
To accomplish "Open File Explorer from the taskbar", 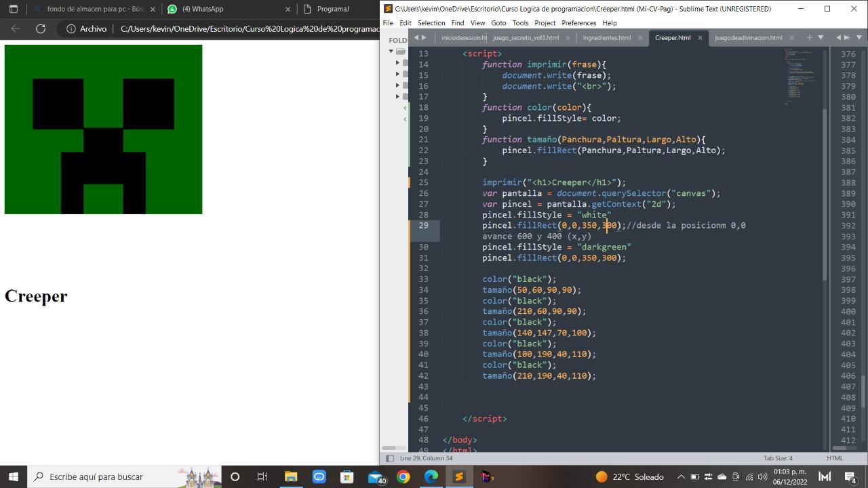I will click(291, 476).
